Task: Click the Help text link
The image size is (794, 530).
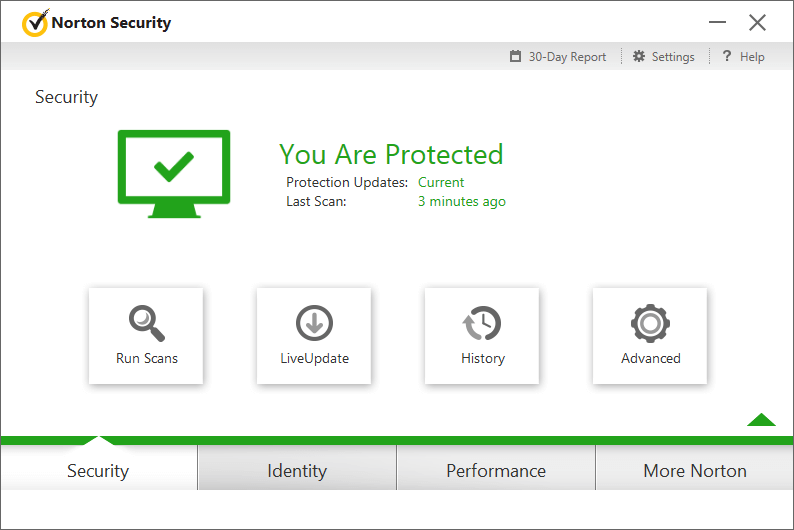Action: [752, 57]
